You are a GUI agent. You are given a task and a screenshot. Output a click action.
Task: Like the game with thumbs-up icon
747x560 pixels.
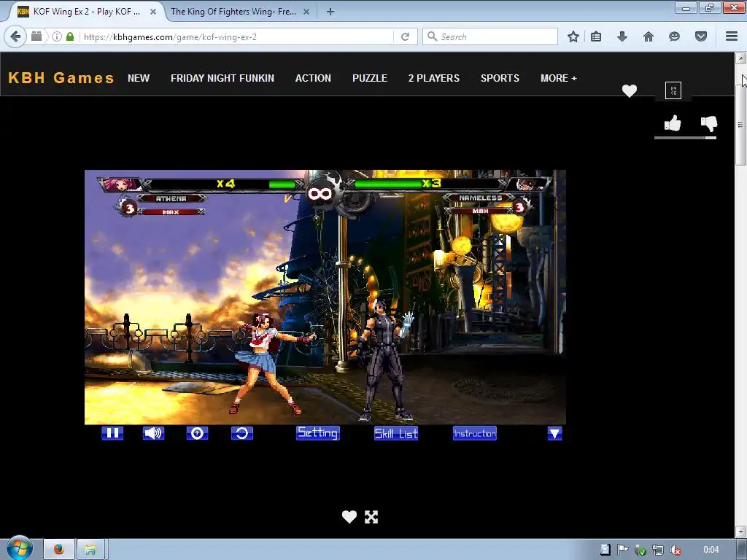673,123
